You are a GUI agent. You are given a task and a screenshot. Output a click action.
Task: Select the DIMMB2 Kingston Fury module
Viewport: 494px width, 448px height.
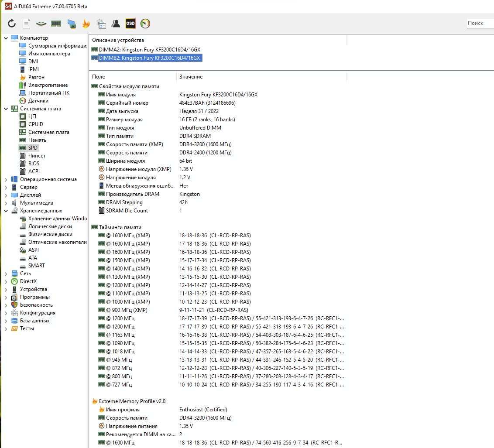click(149, 58)
